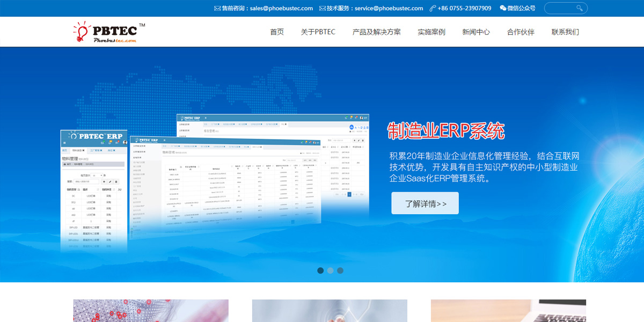Click the WeChat official account icon
This screenshot has width=644, height=322.
click(503, 8)
